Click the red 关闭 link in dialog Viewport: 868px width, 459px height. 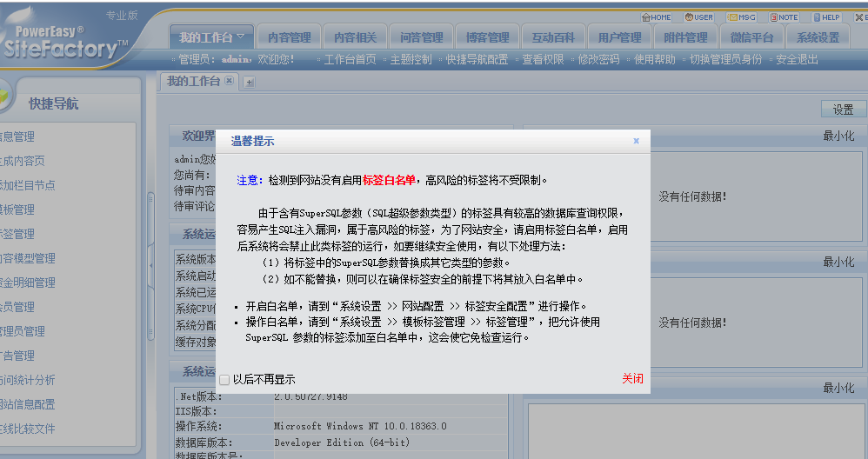pyautogui.click(x=632, y=379)
